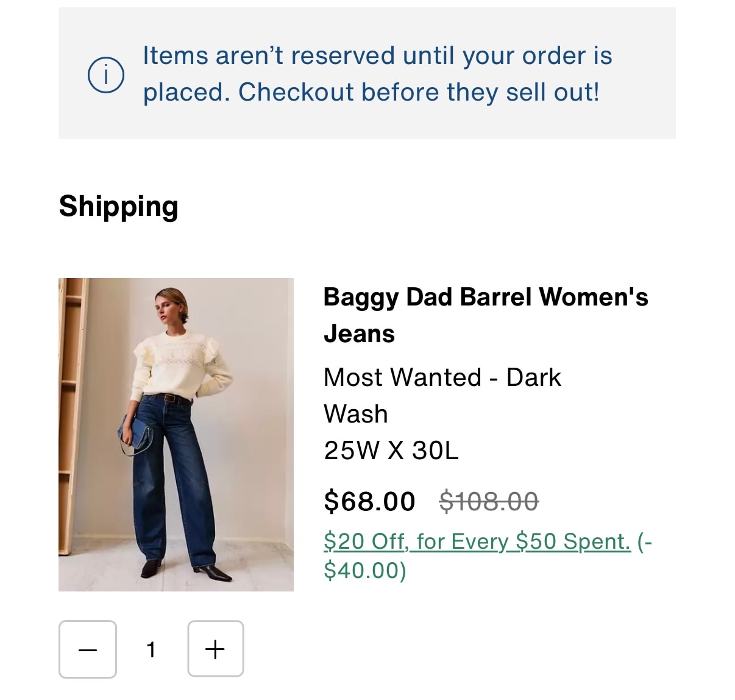Click the Shipping section heading
The height and width of the screenshot is (700, 735).
pos(118,206)
